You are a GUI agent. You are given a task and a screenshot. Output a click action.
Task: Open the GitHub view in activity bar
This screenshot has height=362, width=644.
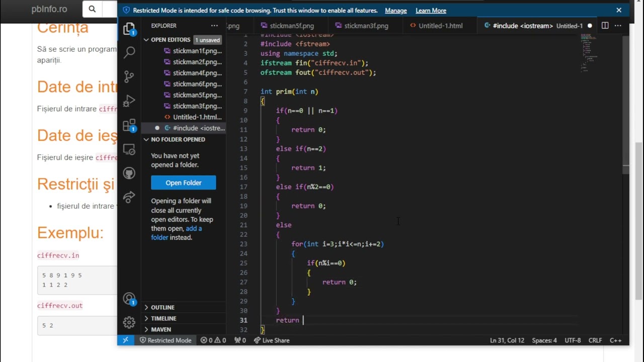(129, 173)
